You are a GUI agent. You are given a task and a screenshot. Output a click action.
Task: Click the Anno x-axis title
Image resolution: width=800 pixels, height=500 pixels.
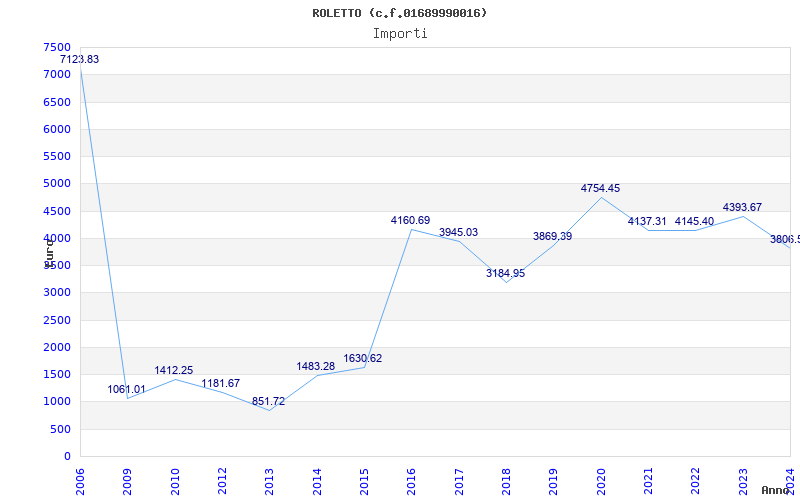(x=776, y=490)
